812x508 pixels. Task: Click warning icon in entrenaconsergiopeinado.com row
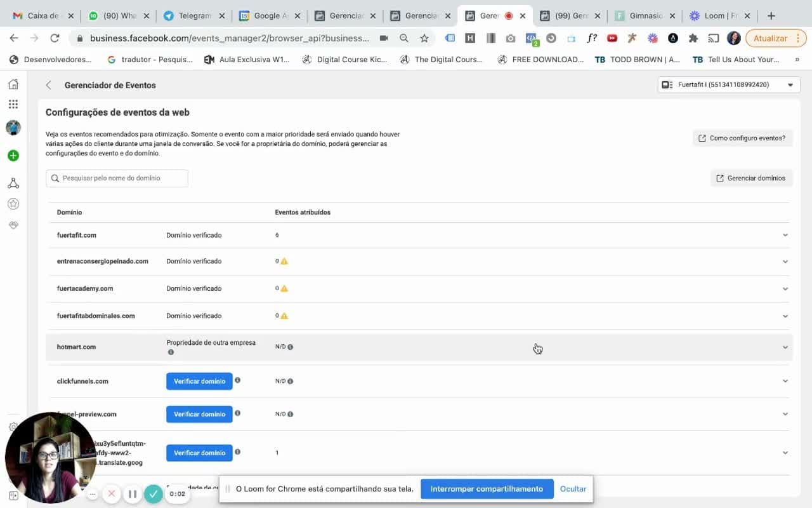click(284, 261)
